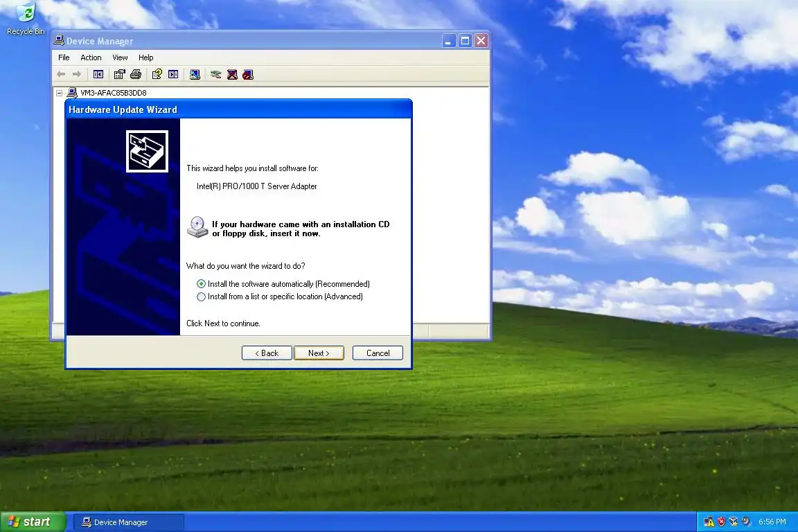
Task: Open Properties via the toolbar icon
Action: pos(120,74)
